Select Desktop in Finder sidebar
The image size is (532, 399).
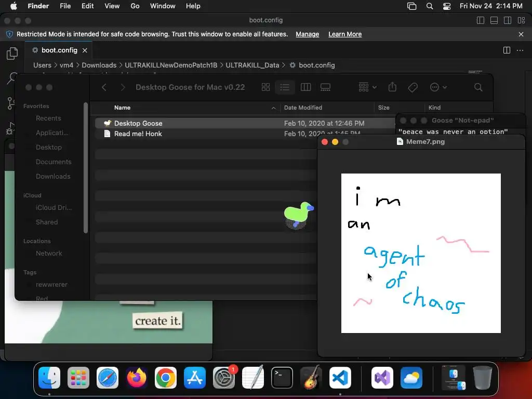pyautogui.click(x=49, y=147)
